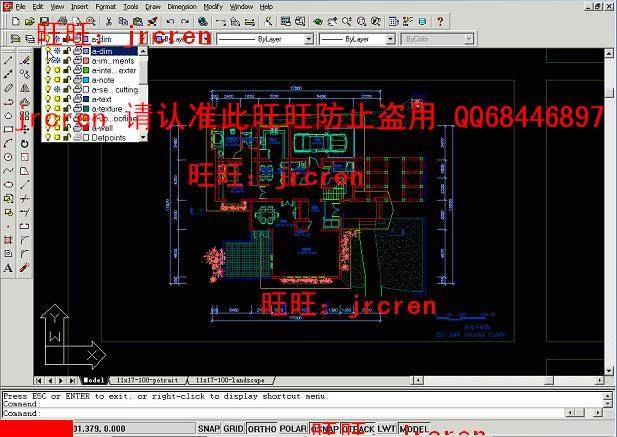
Task: Select the Extend tool
Action: click(25, 212)
